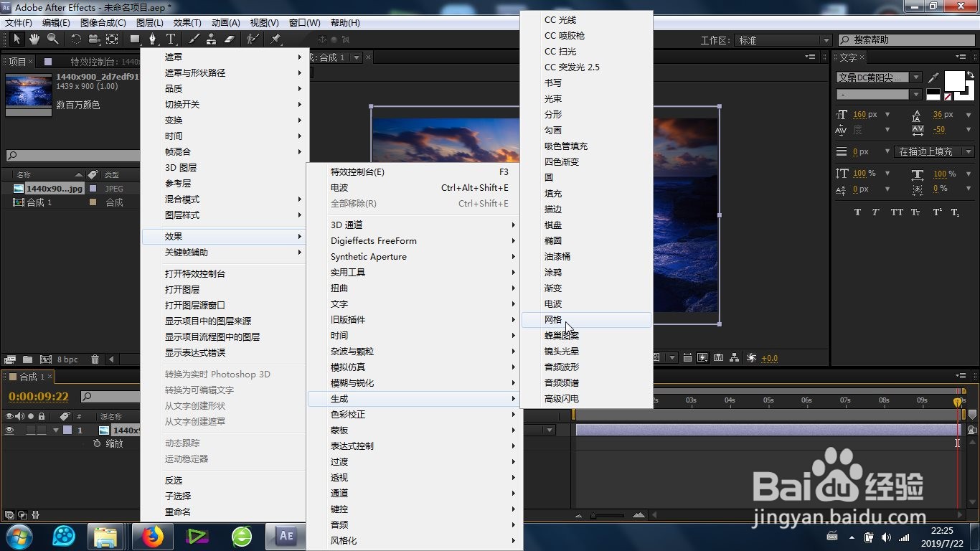Click the white fill color swatch
The image size is (980, 551).
[955, 81]
